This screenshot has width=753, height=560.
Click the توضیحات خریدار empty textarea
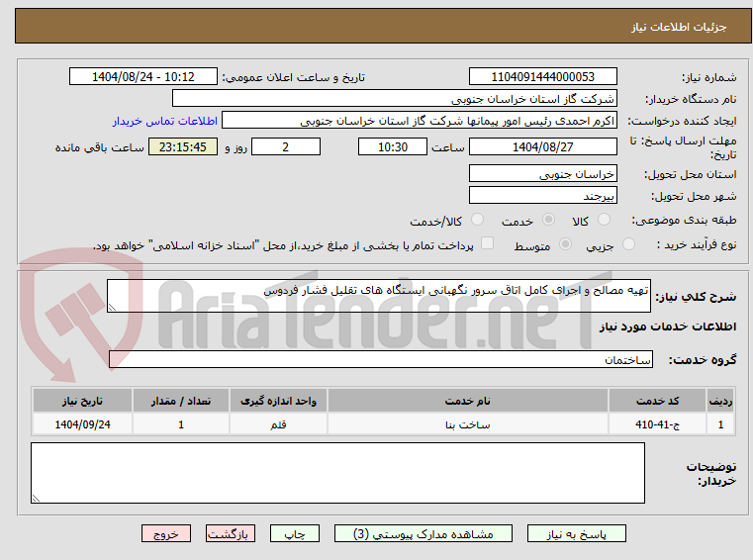[x=337, y=473]
